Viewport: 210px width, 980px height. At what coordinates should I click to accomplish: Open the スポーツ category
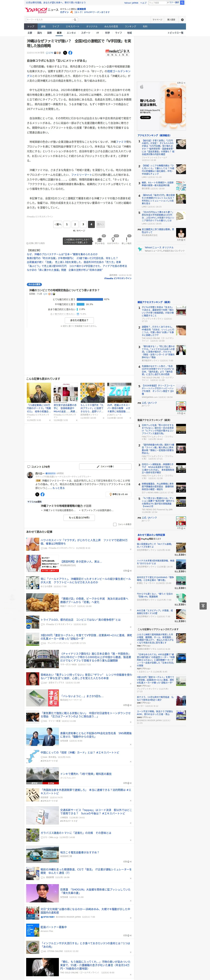click(x=86, y=33)
